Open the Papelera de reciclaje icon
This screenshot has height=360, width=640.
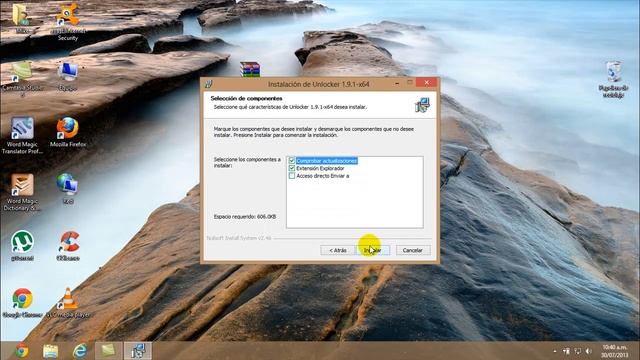[613, 80]
